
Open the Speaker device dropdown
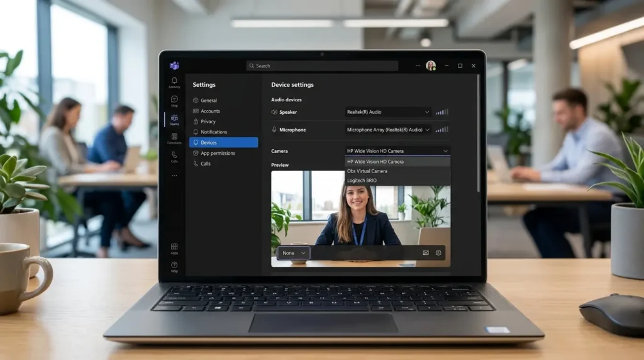coord(388,112)
